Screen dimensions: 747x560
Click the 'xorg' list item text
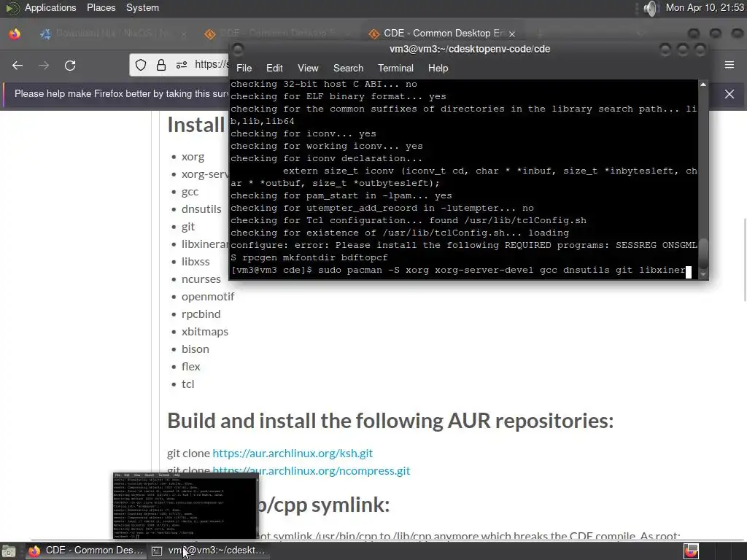click(x=193, y=157)
